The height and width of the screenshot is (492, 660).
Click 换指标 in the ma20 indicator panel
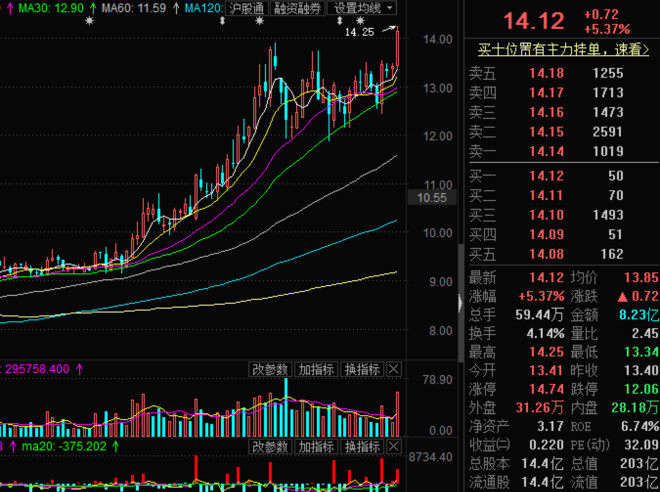[362, 447]
